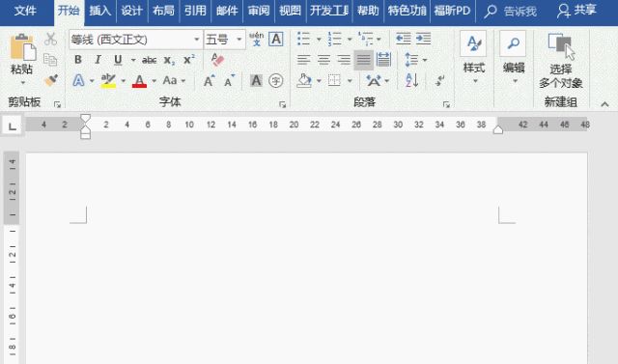The image size is (618, 364).
Task: Click right indent marker on ruler
Action: coord(498,129)
